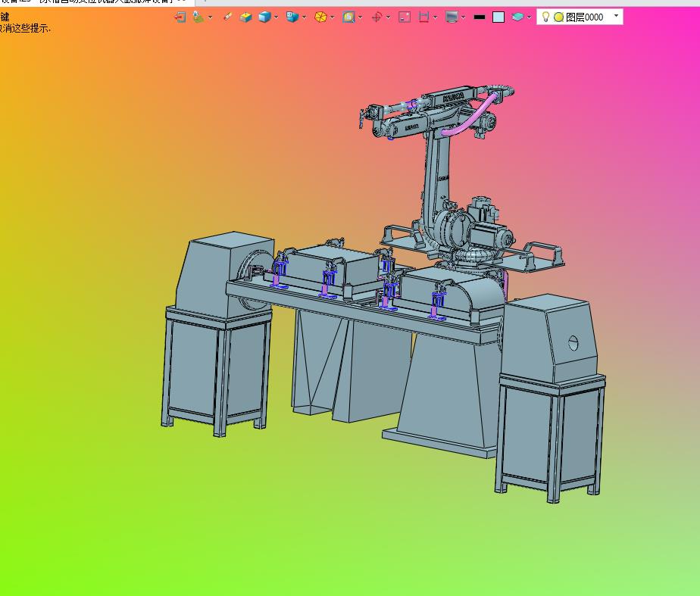Click the section view icon
This screenshot has width=700, height=596.
[x=424, y=17]
